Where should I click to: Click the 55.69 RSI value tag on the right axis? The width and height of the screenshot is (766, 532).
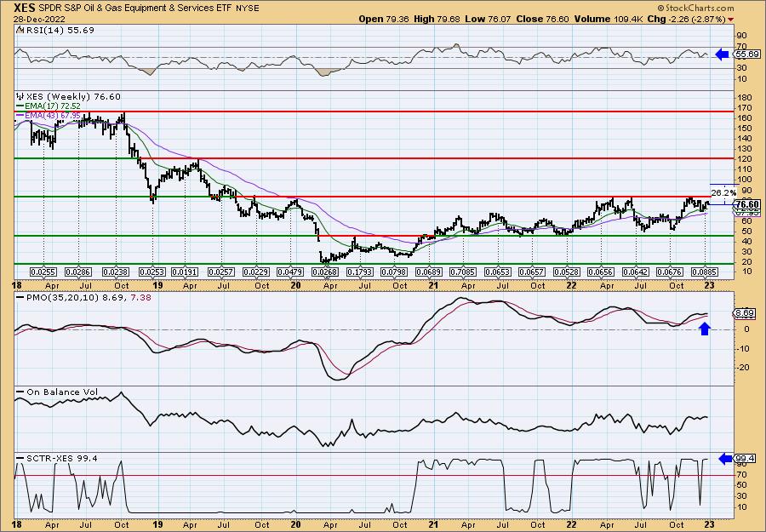[747, 54]
